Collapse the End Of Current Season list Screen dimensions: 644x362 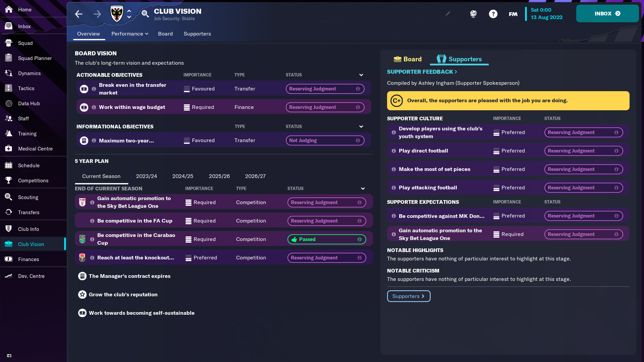pyautogui.click(x=363, y=188)
